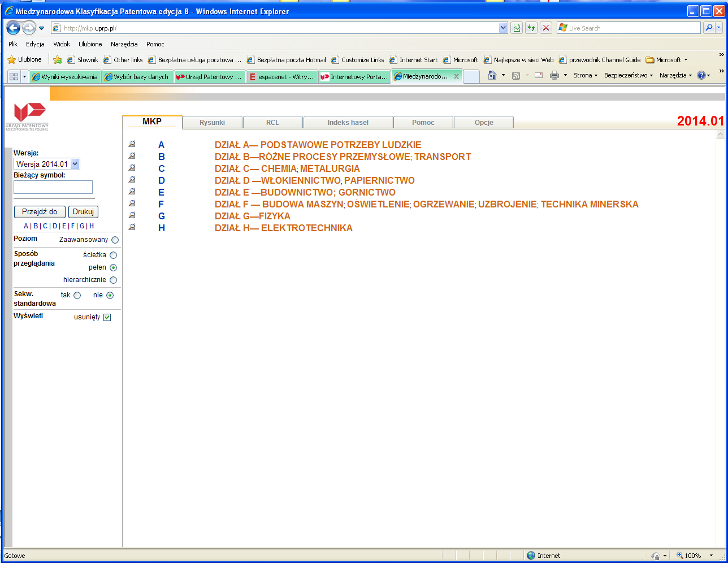728x563 pixels.
Task: Click the Internet zone globe in status bar
Action: pyautogui.click(x=531, y=556)
